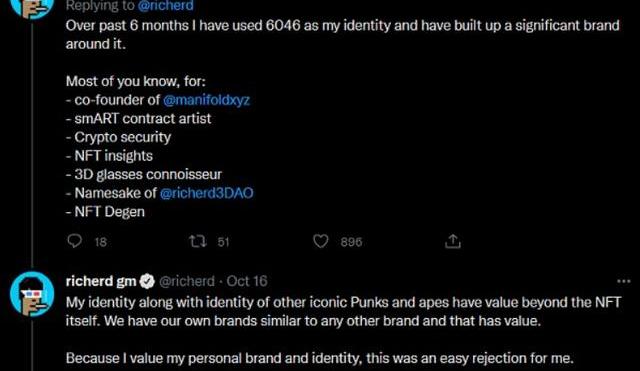Open the three-dot more options menu

(x=624, y=281)
